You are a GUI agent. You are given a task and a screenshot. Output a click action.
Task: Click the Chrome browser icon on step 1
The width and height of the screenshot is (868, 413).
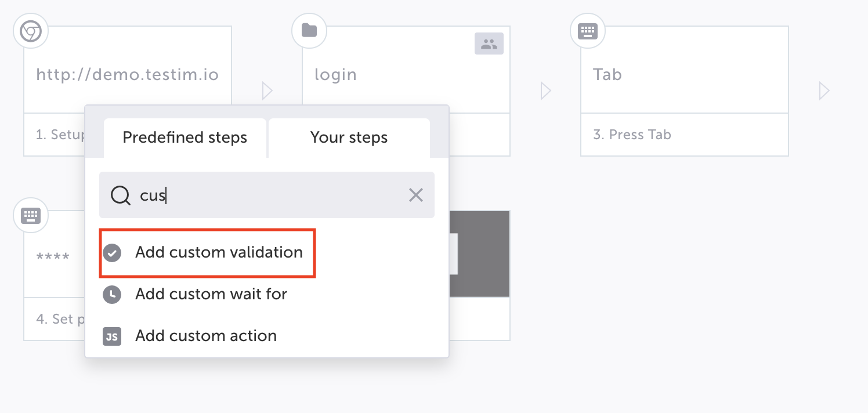point(31,31)
